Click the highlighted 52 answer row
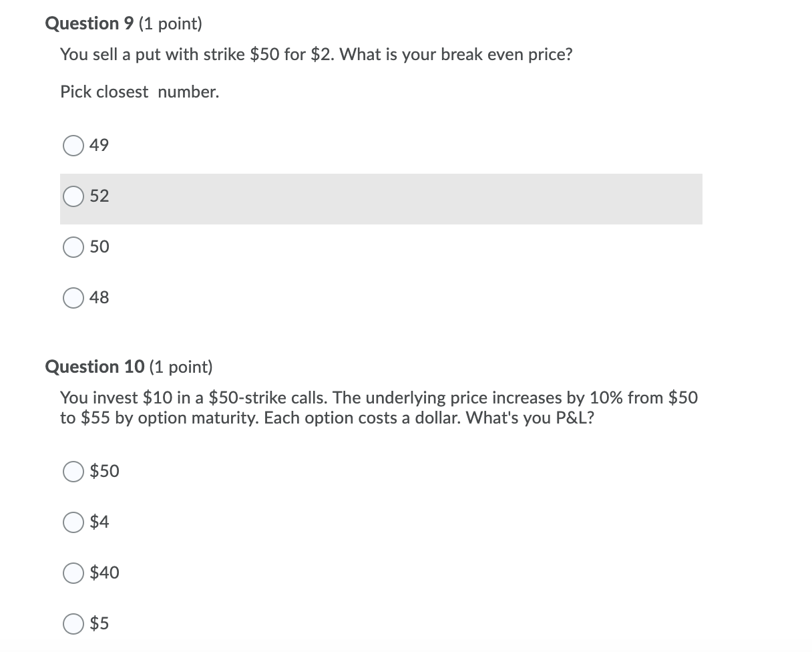Viewport: 812px width, 652px height. [381, 198]
